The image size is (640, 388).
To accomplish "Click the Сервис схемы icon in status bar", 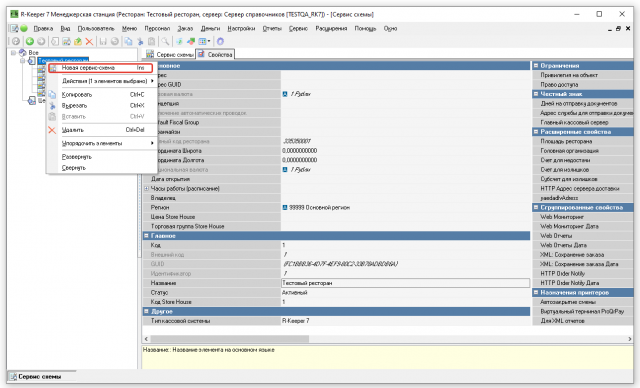I will tap(13, 377).
